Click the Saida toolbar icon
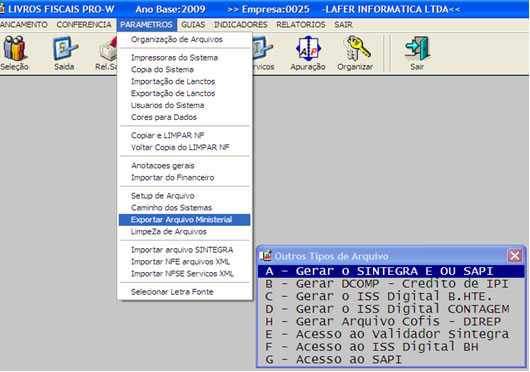The width and height of the screenshot is (530, 372). (65, 49)
